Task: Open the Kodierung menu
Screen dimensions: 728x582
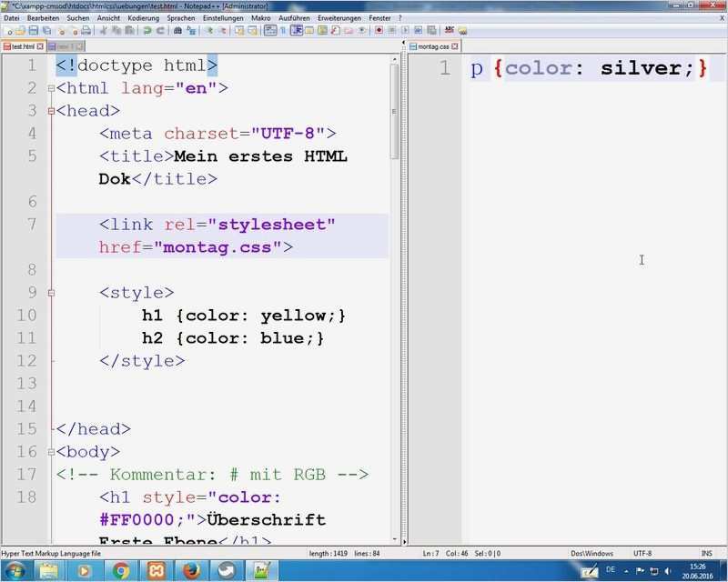Action: point(144,18)
